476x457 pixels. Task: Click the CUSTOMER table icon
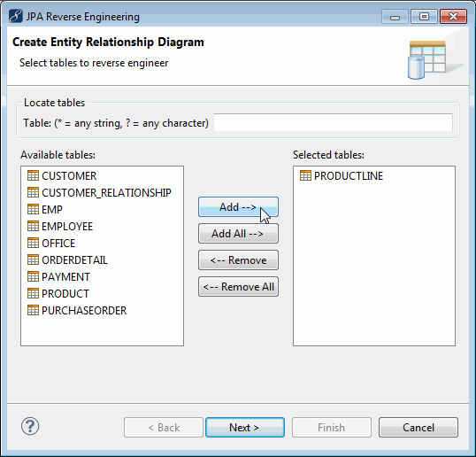[x=33, y=175]
